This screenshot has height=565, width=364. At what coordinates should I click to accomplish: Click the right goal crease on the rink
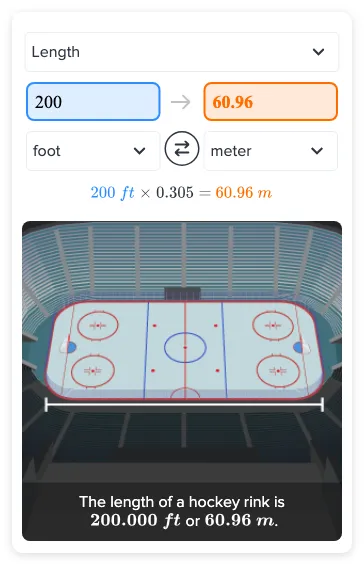coord(298,348)
